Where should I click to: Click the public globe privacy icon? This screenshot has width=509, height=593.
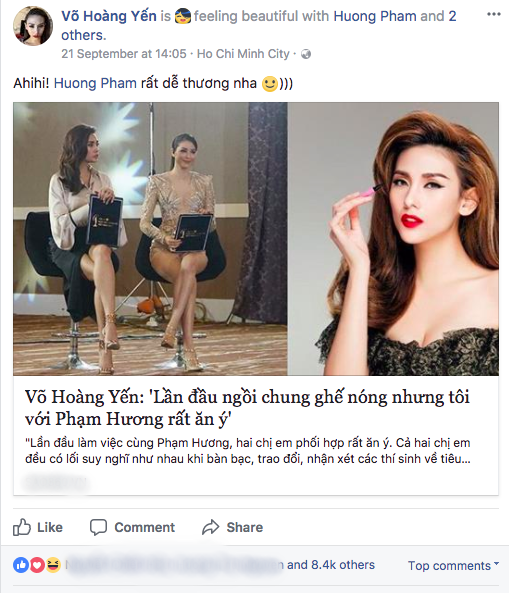(x=306, y=54)
